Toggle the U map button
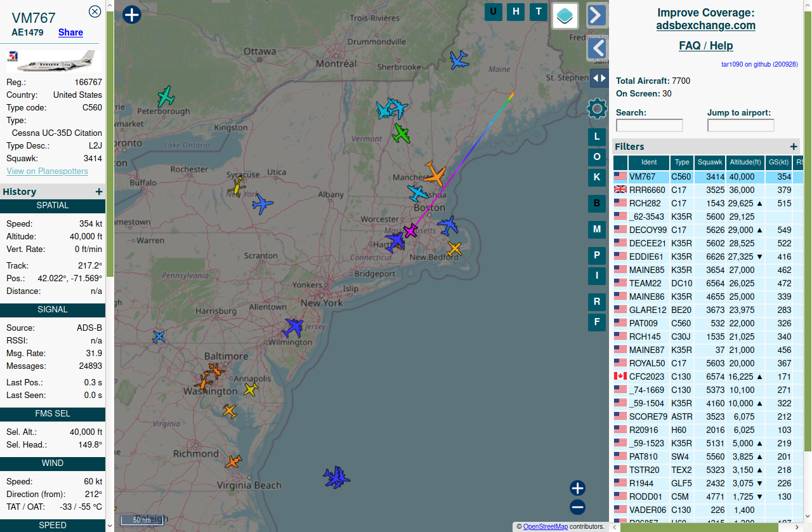This screenshot has width=812, height=532. pyautogui.click(x=494, y=11)
